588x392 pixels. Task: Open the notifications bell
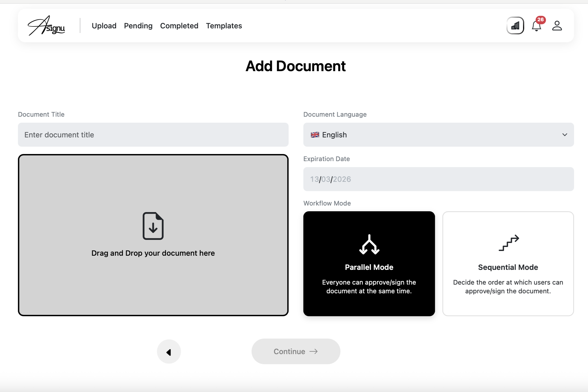click(x=536, y=26)
